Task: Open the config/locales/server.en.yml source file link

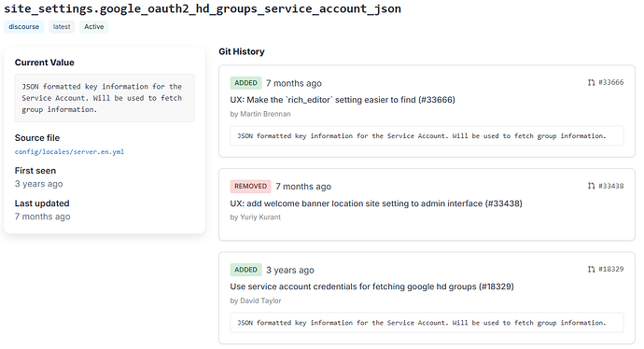Action: [69, 151]
